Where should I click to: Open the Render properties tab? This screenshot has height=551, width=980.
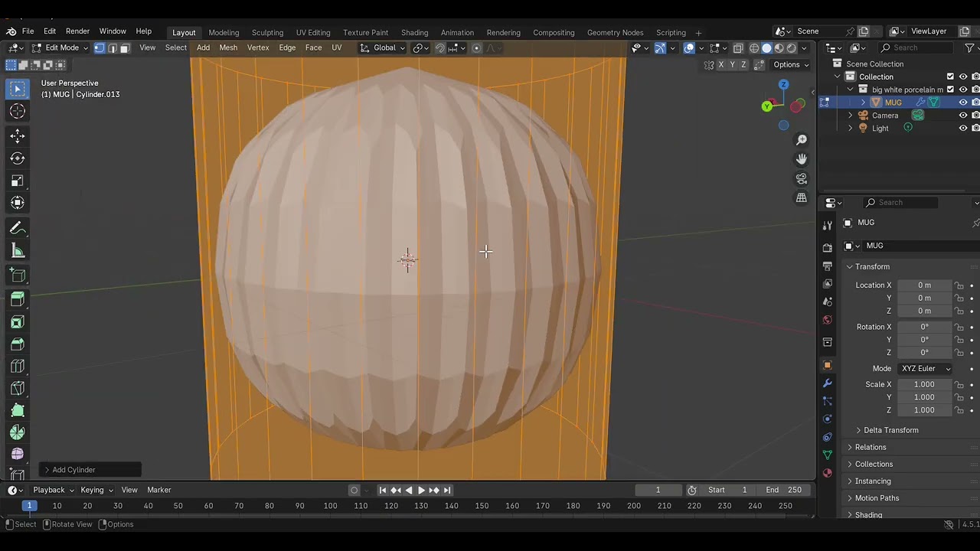(x=827, y=248)
